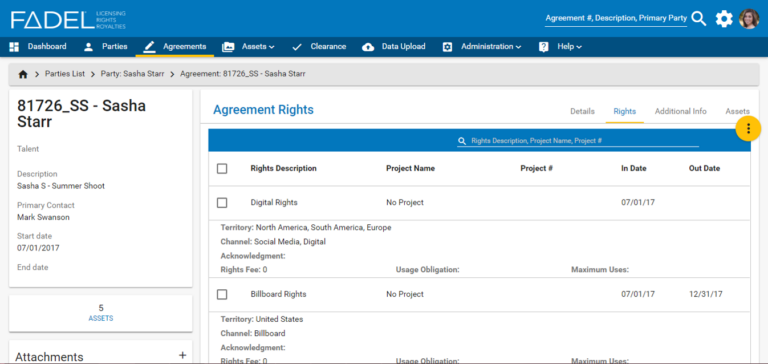
Task: Sort by In Date column header
Action: (x=634, y=169)
